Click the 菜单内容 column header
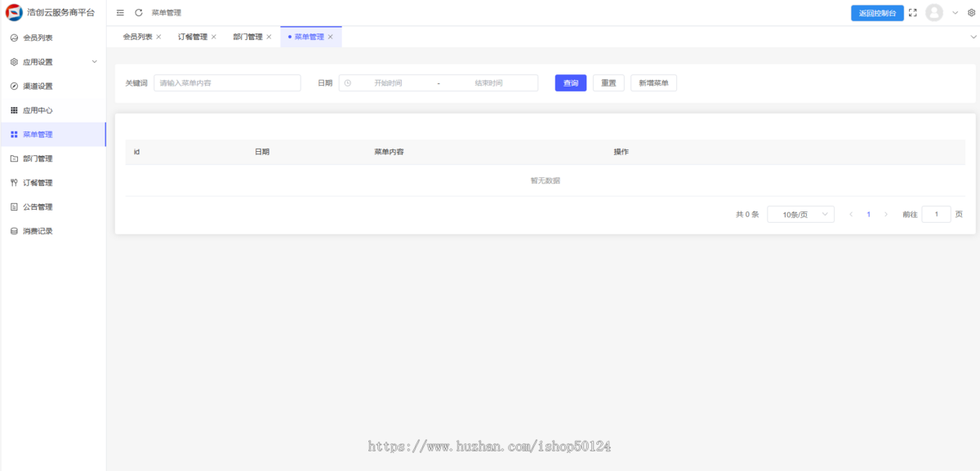Image resolution: width=980 pixels, height=471 pixels. click(389, 152)
